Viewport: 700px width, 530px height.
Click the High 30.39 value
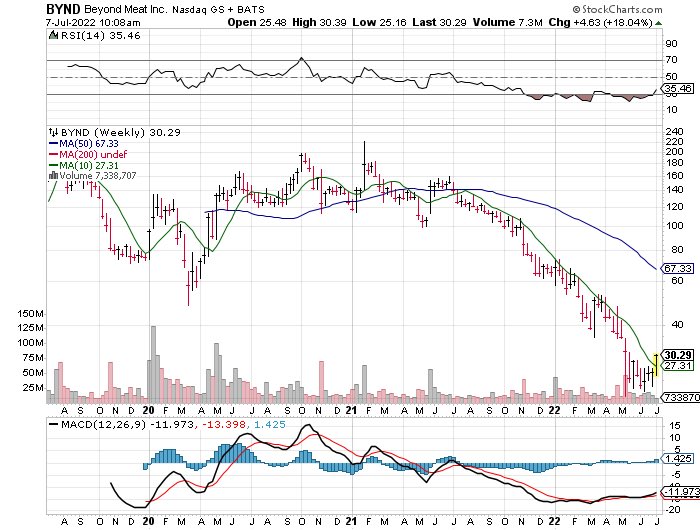319,22
